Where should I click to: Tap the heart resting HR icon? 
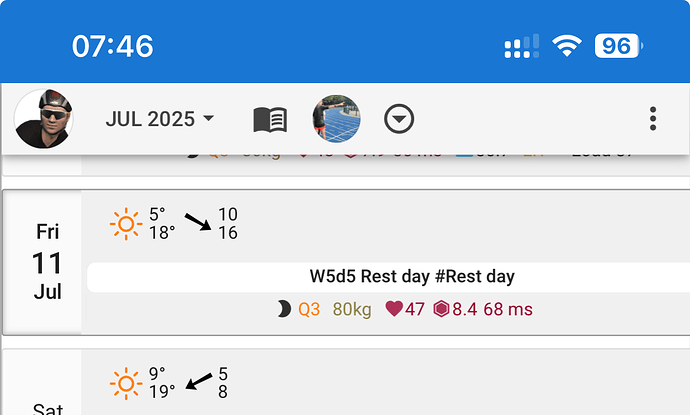(x=393, y=310)
